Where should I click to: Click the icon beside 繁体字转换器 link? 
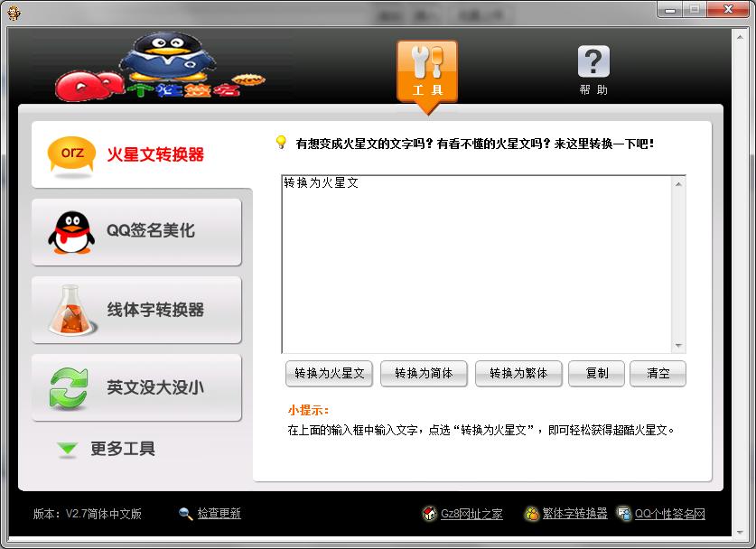point(531,514)
